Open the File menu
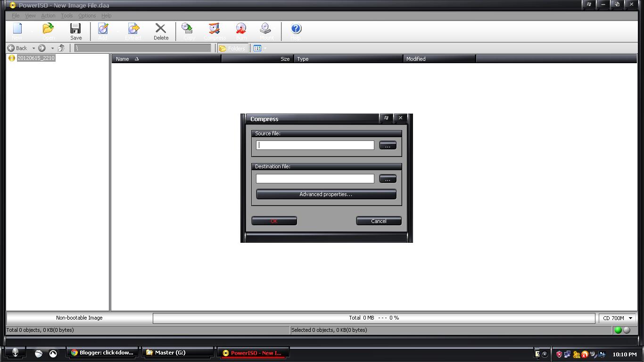The width and height of the screenshot is (644, 362). click(16, 16)
